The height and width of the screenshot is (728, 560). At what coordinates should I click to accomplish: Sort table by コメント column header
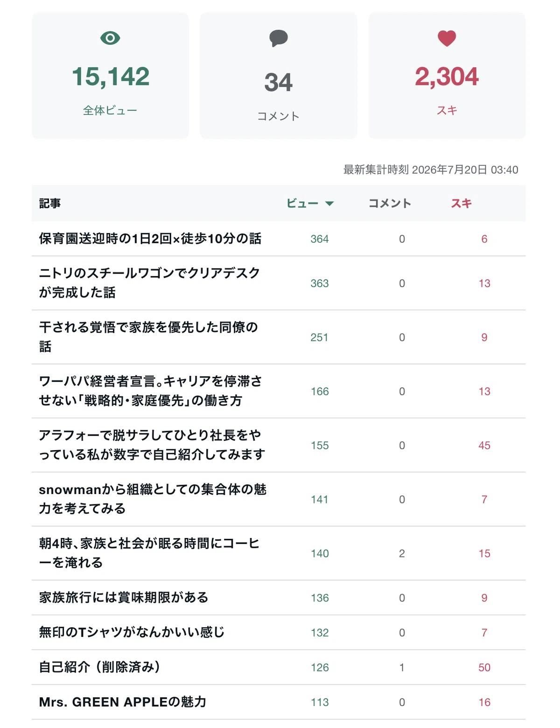pyautogui.click(x=390, y=203)
